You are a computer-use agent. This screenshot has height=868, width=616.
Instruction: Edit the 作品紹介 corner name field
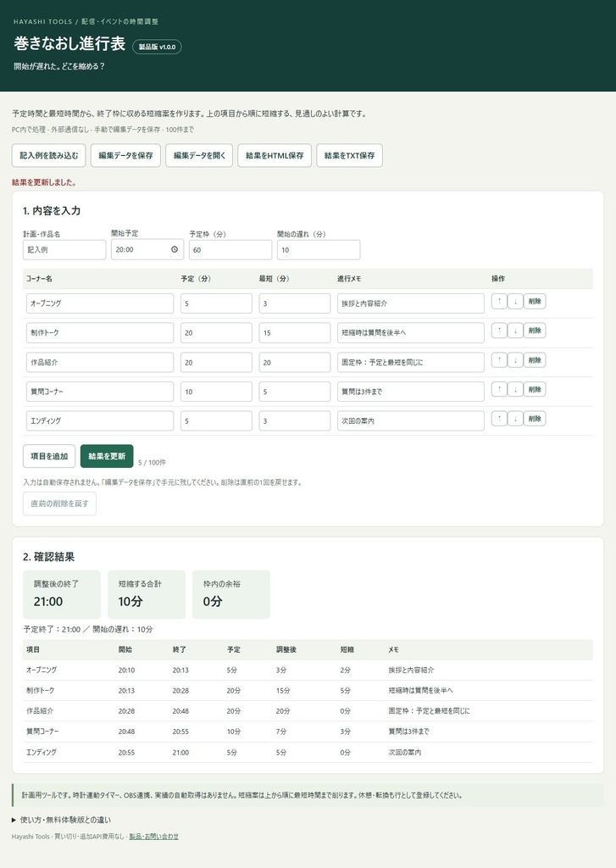100,362
